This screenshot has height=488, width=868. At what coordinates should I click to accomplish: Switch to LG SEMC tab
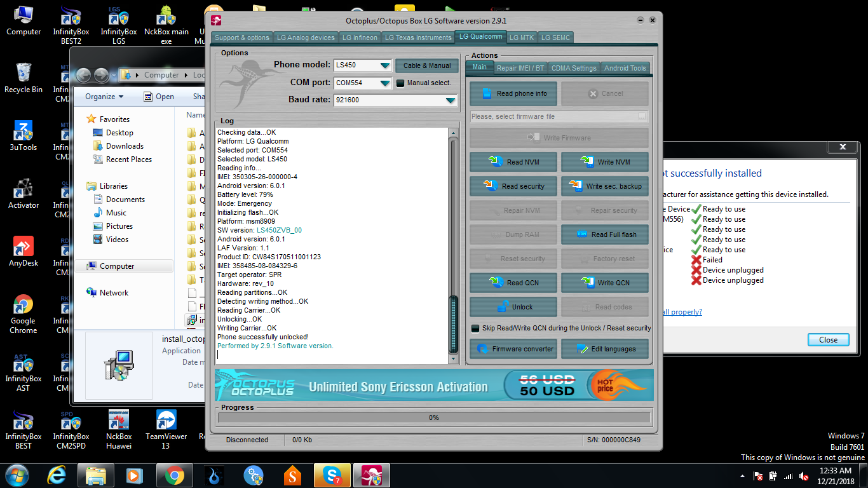point(555,37)
